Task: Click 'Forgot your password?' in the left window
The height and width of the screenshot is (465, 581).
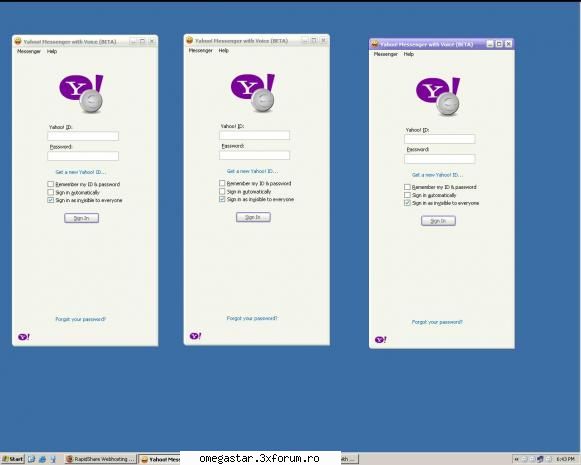Action: click(80, 319)
